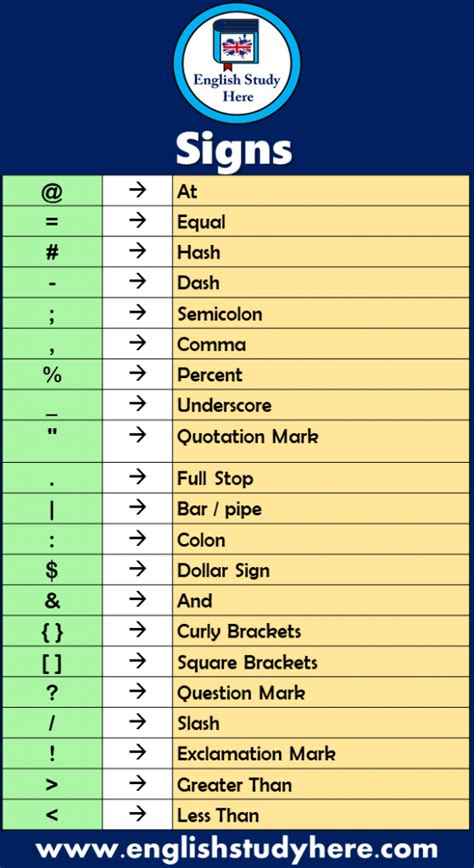474x868 pixels.
Task: Select the question mark ? symbol
Action: [51, 693]
